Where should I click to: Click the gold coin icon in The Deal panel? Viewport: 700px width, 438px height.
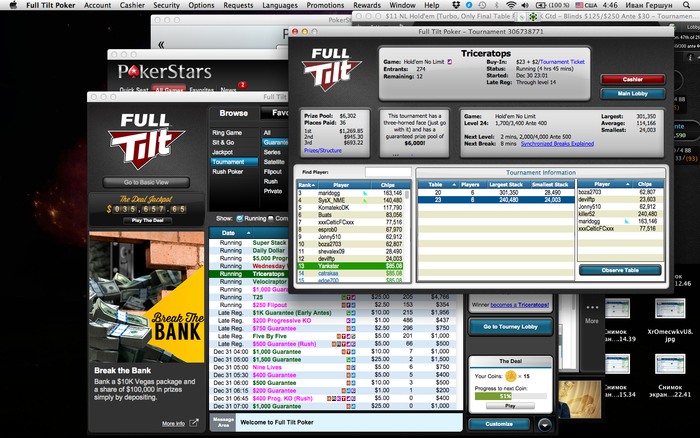(x=510, y=376)
